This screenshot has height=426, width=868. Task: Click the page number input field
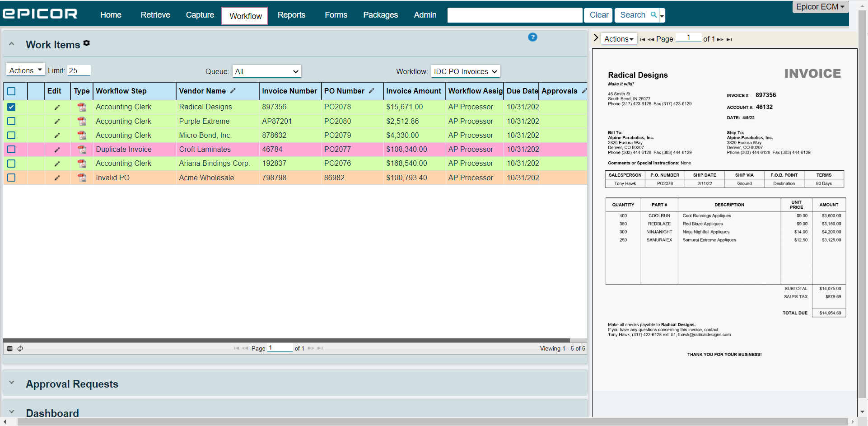tap(280, 347)
